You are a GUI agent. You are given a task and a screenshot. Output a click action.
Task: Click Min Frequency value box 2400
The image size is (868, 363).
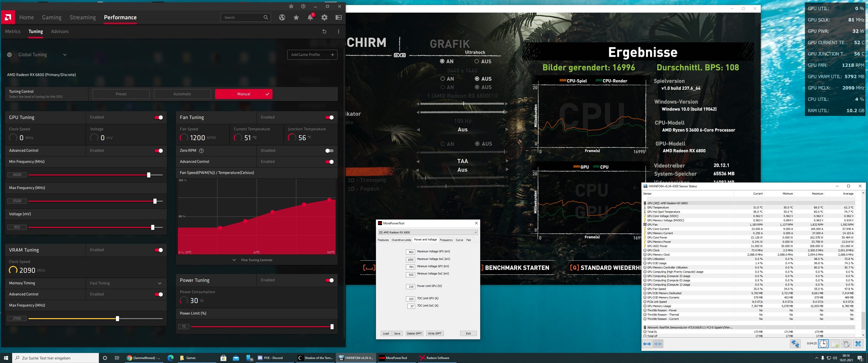[x=17, y=175]
